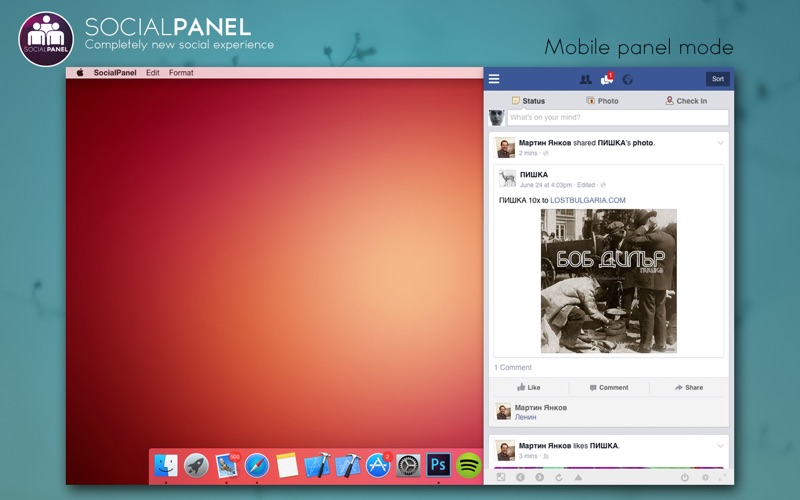800x500 pixels.
Task: Click the reload arrow in bottom toolbar
Action: (x=559, y=478)
